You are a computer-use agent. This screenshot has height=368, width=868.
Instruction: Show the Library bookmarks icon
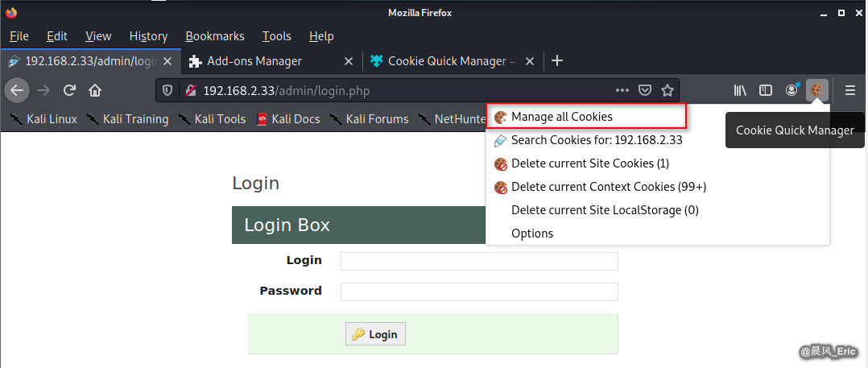tap(740, 90)
